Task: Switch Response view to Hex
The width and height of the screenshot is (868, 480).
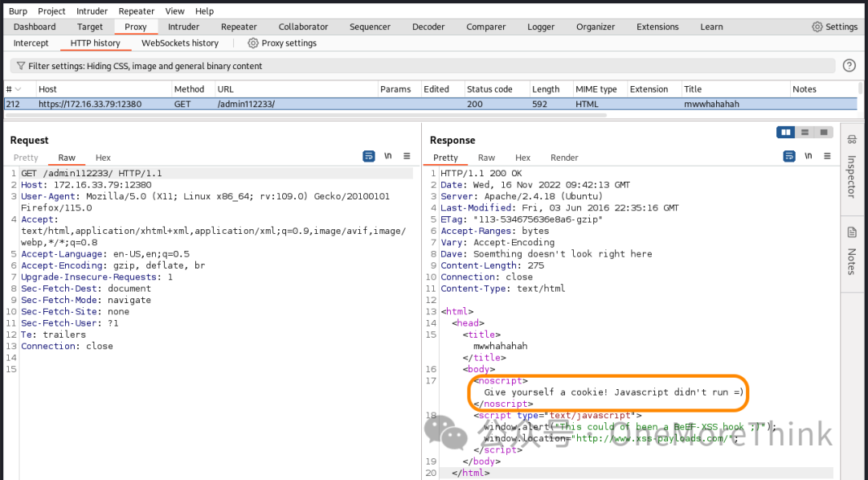Action: click(522, 158)
